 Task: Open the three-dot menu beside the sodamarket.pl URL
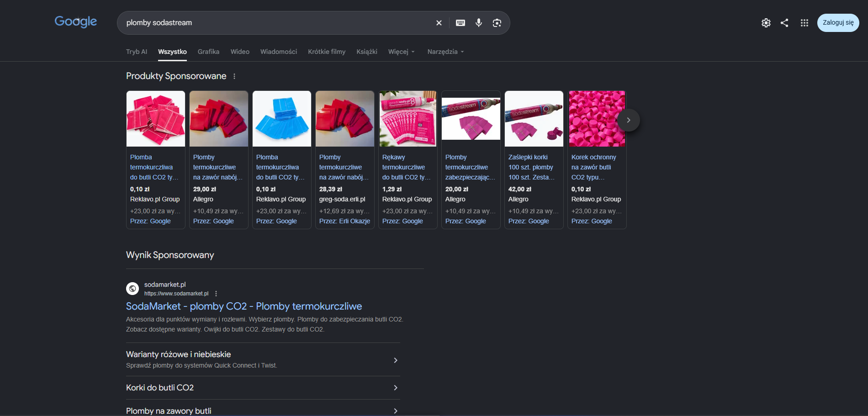216,294
